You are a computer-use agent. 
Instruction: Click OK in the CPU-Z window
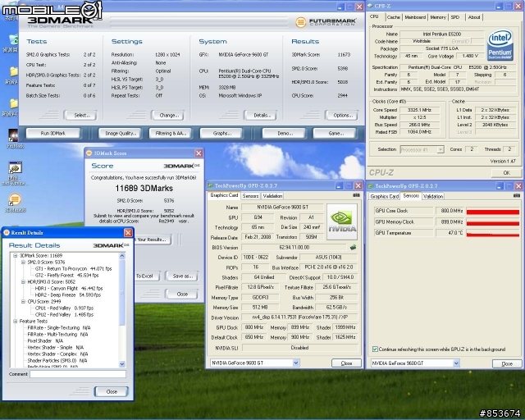pos(507,173)
